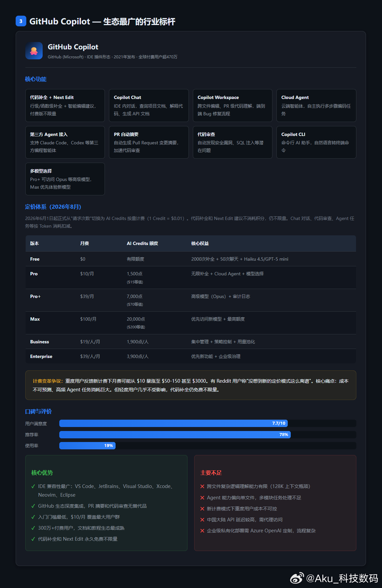Click checkmark beside 300万+付费用户

(x=33, y=528)
